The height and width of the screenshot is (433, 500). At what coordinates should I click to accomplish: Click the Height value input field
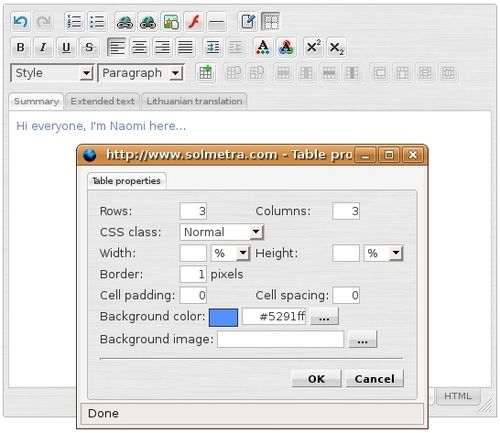(x=346, y=253)
